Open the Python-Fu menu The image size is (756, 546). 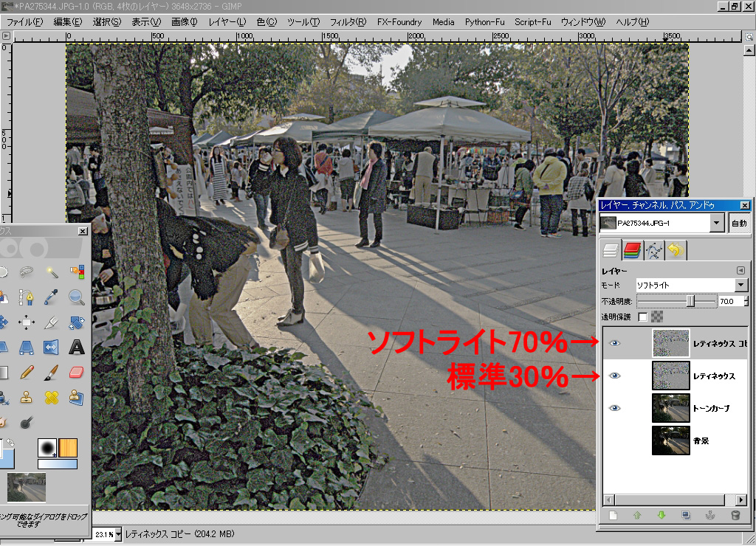coord(484,22)
